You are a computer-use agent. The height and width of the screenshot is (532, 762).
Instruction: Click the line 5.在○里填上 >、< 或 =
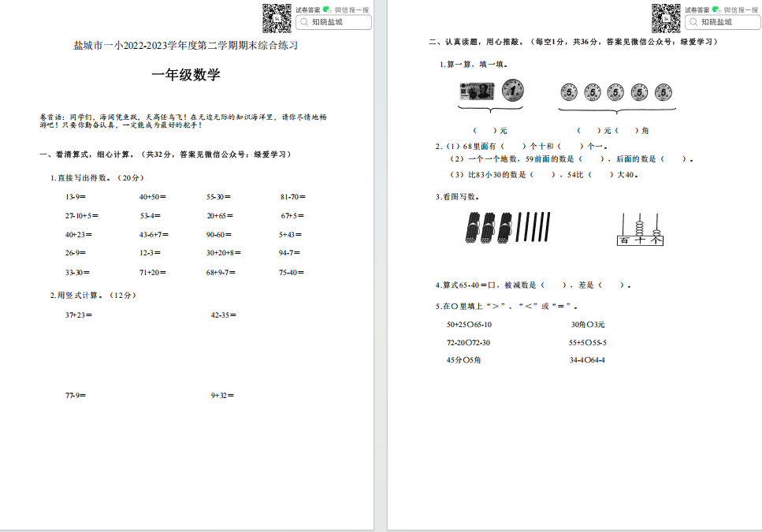507,306
